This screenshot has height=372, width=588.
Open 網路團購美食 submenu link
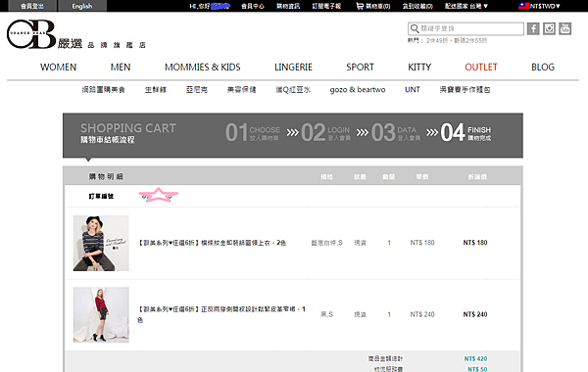click(x=104, y=89)
